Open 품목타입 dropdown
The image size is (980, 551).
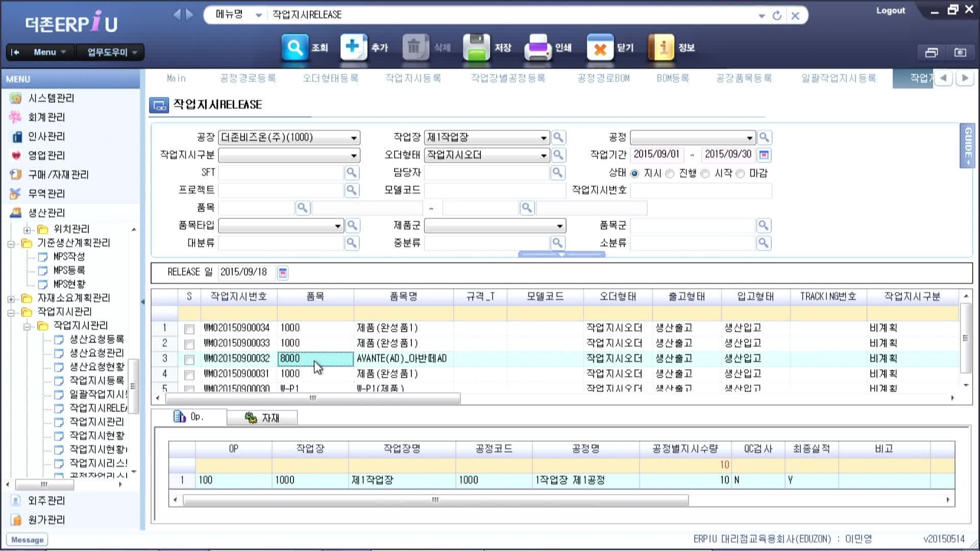281,226
